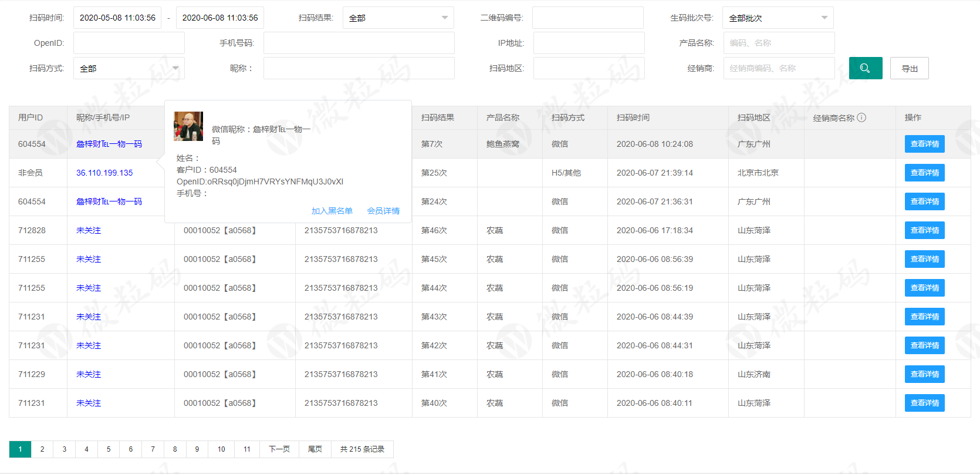The image size is (980, 474).
Task: Jump to page 11 in pagination
Action: (x=247, y=449)
